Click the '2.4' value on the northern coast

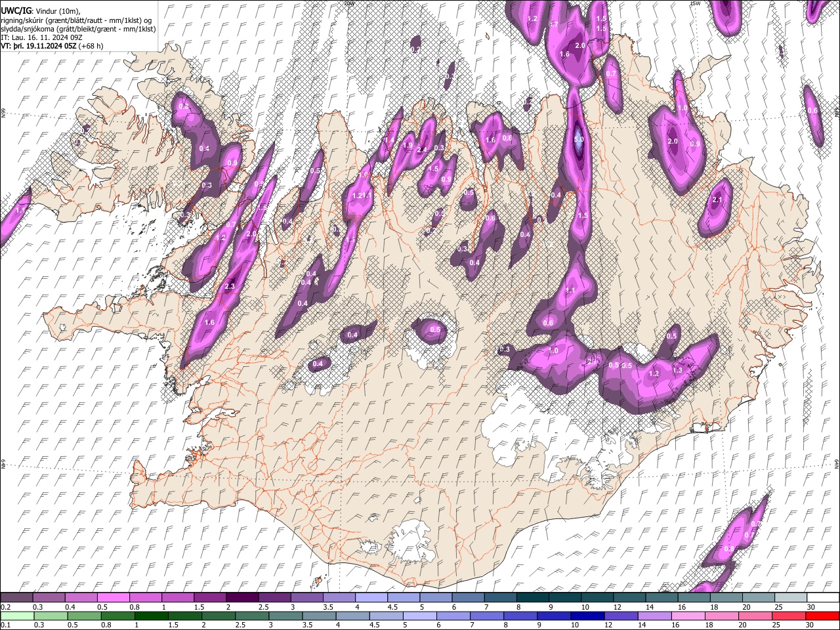tap(422, 150)
